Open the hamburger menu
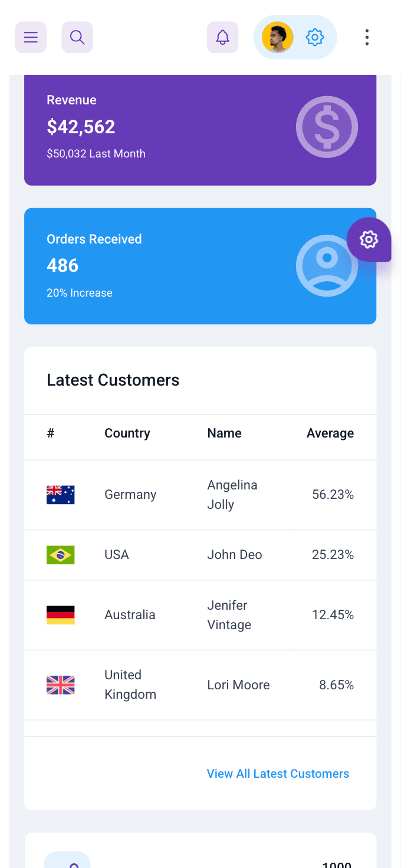401x868 pixels. tap(31, 37)
